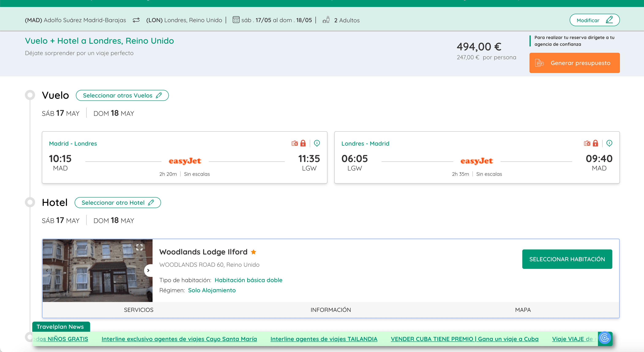Show next hotel photo with right arrow

point(148,270)
